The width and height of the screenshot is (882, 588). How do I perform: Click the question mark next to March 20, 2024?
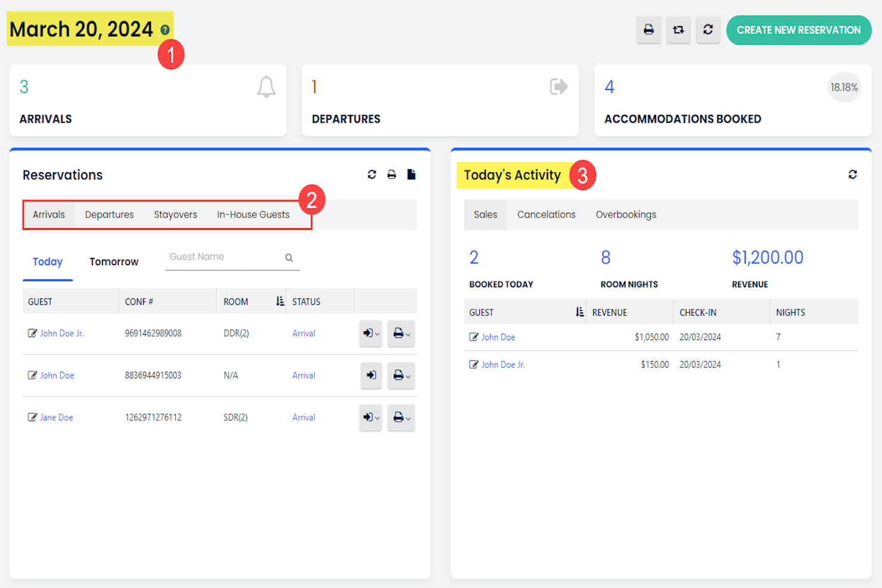tap(166, 29)
